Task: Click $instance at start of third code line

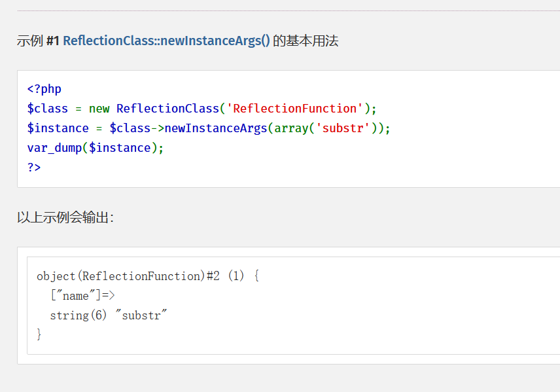Action: [x=58, y=128]
